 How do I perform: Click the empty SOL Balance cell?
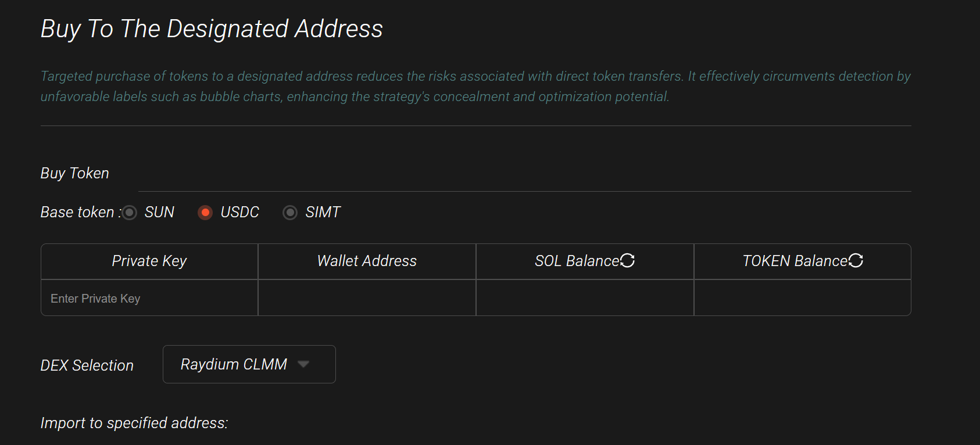[585, 298]
